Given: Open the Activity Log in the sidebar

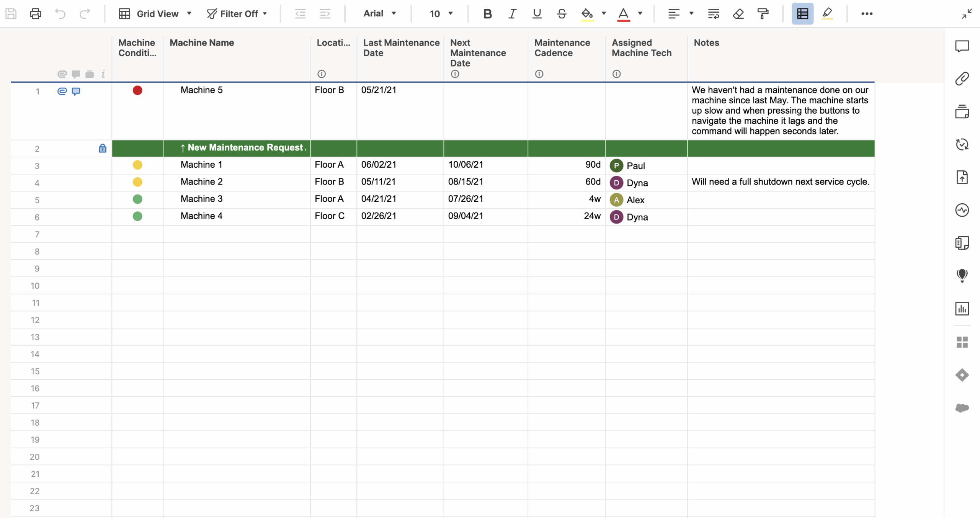Looking at the screenshot, I should click(962, 209).
